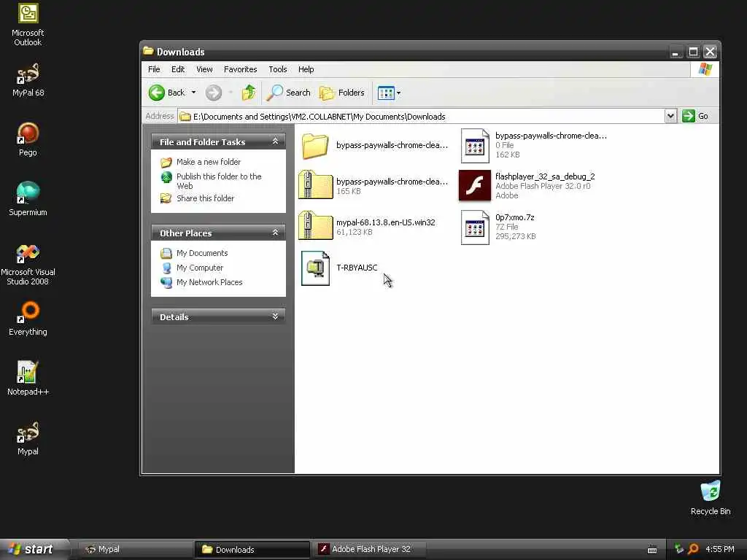Toggle the Folders tree pane

(342, 93)
